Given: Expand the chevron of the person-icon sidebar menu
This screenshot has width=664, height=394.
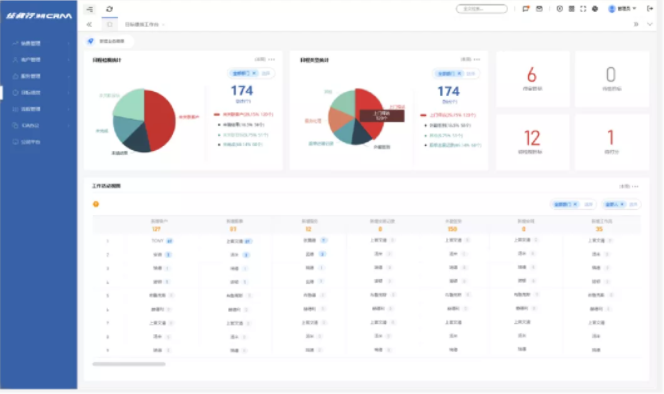Looking at the screenshot, I should 69,60.
